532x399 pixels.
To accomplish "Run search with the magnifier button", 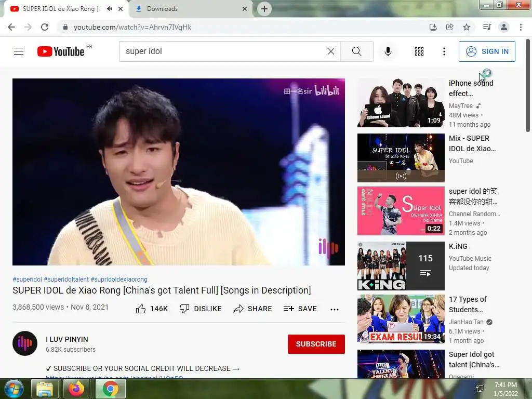I will [356, 51].
